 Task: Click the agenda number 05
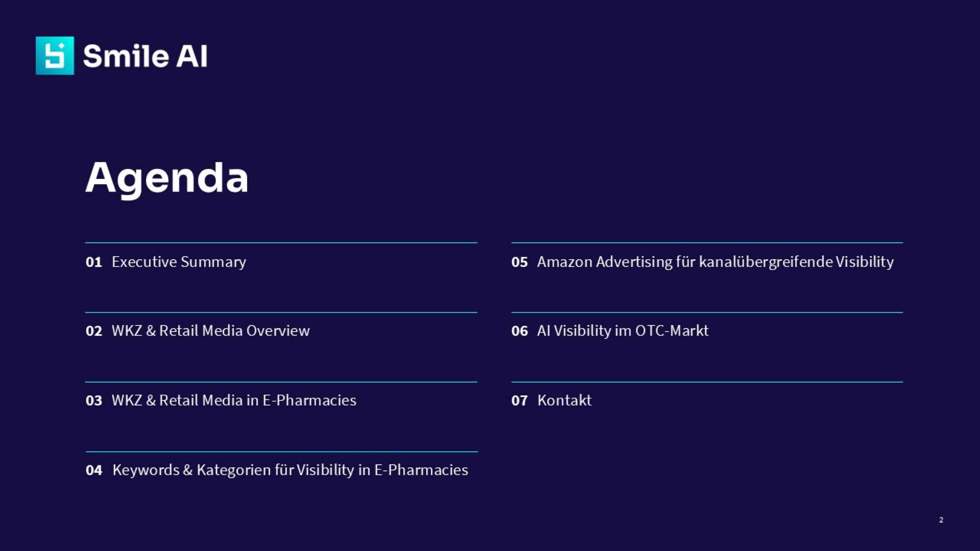point(520,262)
